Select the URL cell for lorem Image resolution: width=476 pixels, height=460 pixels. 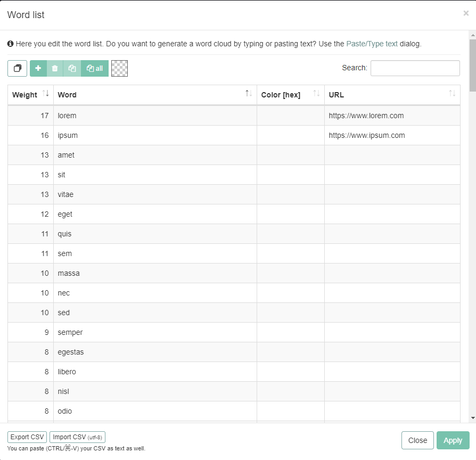point(392,116)
